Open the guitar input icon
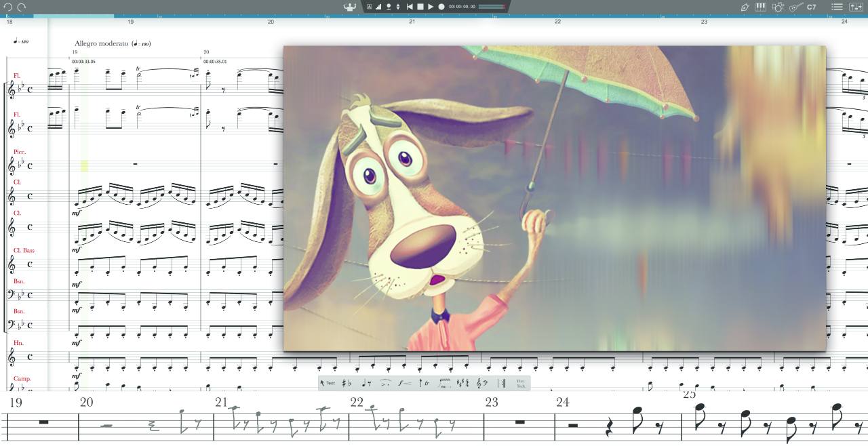Screen dimensions: 868x446 click(795, 7)
